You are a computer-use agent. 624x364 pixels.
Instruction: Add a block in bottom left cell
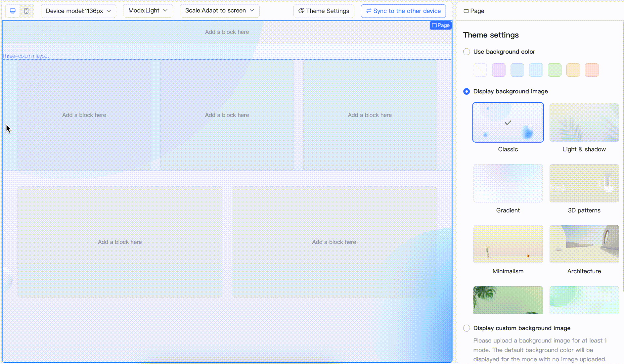pyautogui.click(x=120, y=242)
